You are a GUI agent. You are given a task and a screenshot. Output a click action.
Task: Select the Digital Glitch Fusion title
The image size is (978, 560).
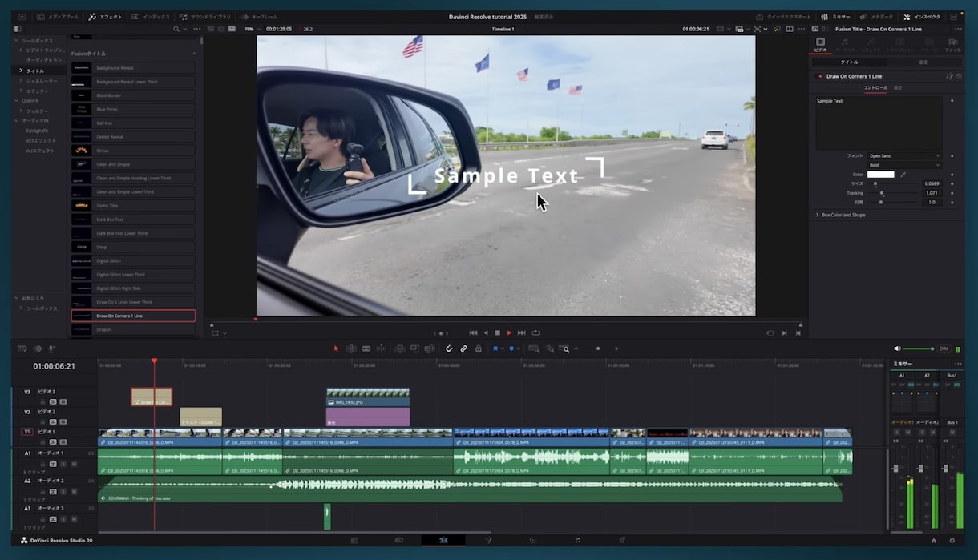pyautogui.click(x=133, y=260)
